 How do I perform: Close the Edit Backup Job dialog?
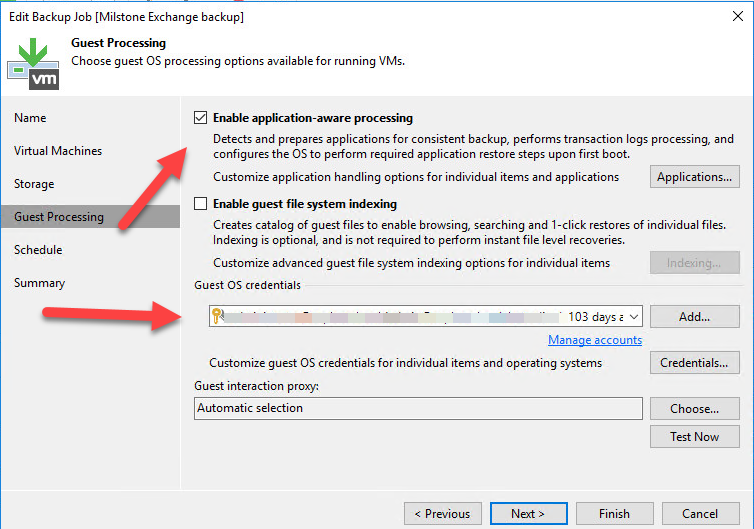click(738, 16)
